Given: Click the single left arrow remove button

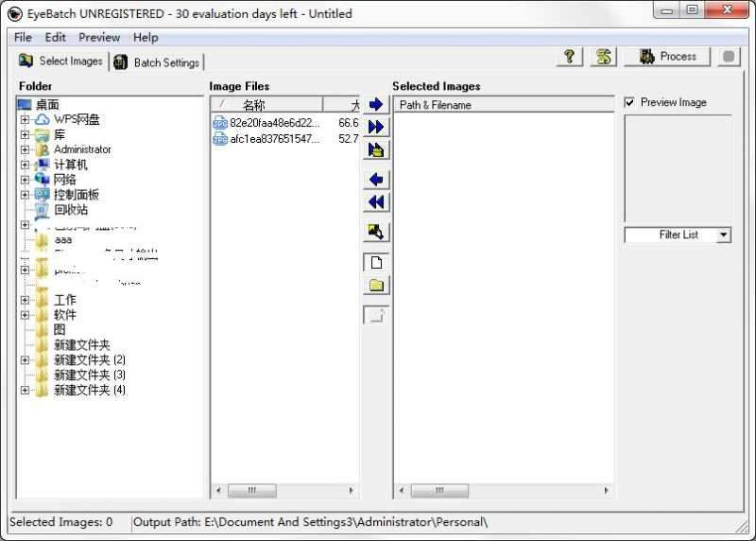Looking at the screenshot, I should click(376, 180).
